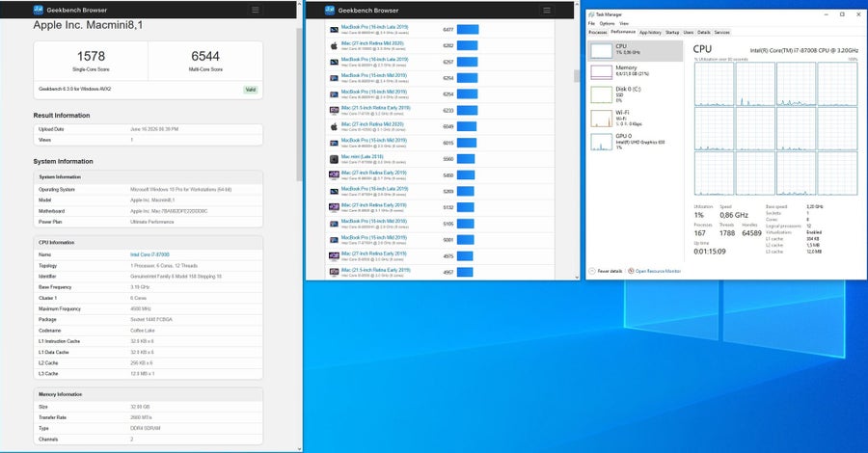Click the MacBook icon in the 6015 score row
The image size is (868, 453).
(334, 143)
